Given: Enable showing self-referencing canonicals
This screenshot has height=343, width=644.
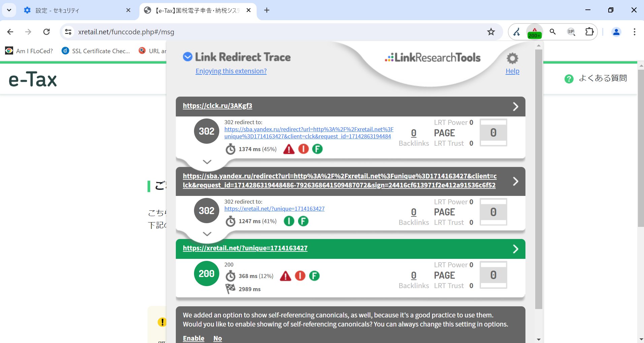Looking at the screenshot, I should tap(194, 338).
